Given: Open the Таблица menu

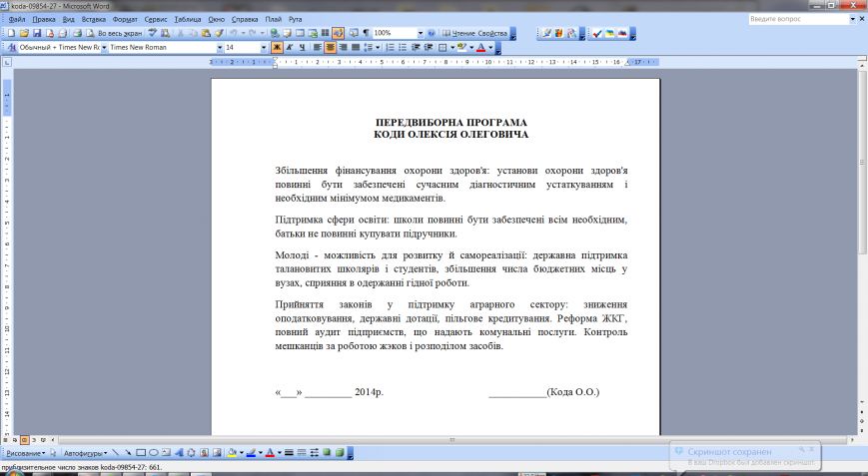Looking at the screenshot, I should (x=188, y=19).
